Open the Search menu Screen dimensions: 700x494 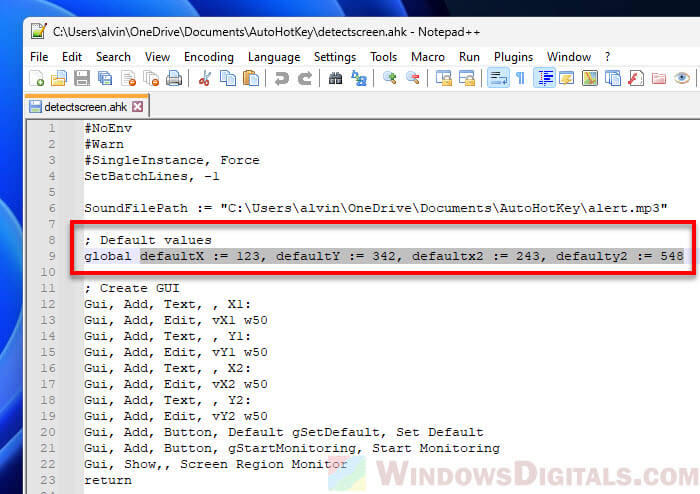113,57
